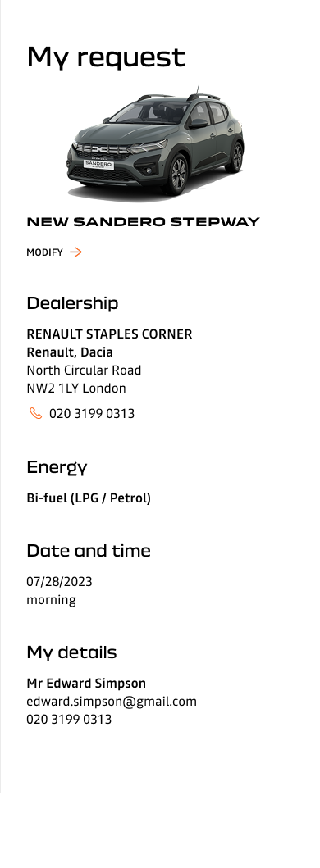Click the morning time slot text
This screenshot has width=320, height=868.
coord(51,600)
